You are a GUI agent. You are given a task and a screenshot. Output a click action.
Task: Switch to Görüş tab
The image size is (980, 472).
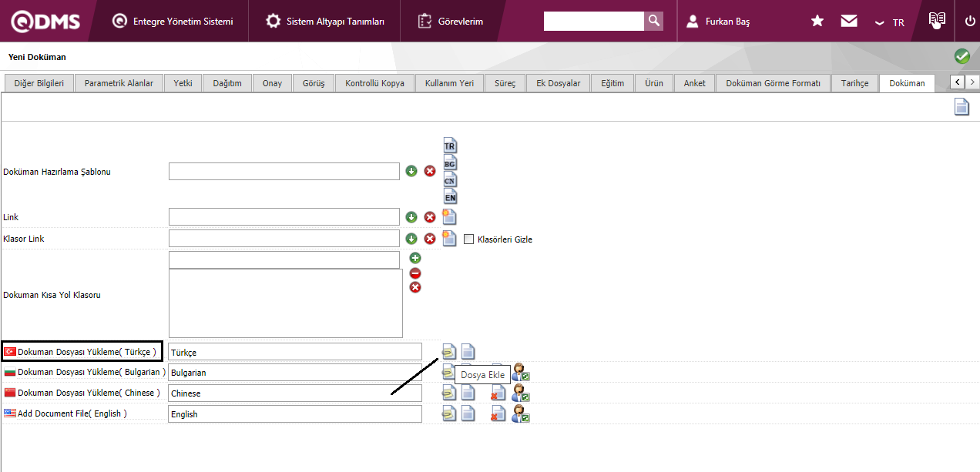pyautogui.click(x=314, y=83)
